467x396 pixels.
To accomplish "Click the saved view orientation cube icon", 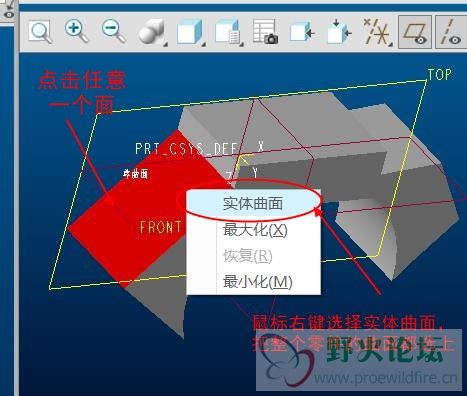I will pos(189,32).
